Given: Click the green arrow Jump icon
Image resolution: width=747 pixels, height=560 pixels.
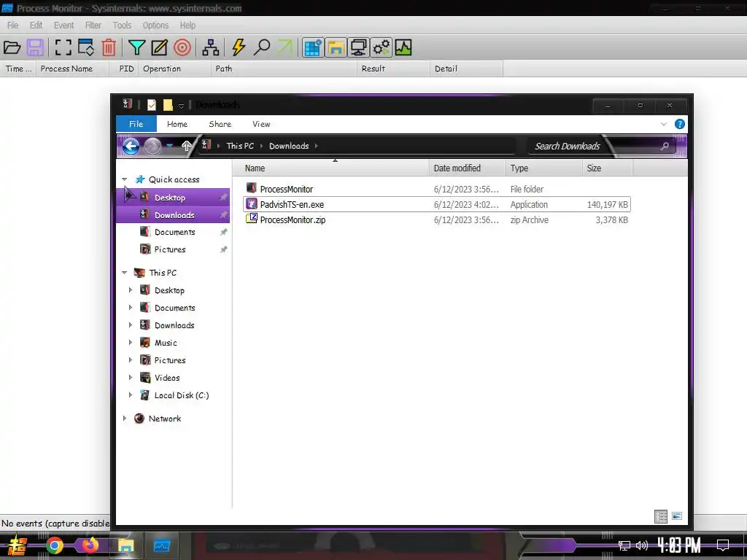Looking at the screenshot, I should [x=285, y=47].
